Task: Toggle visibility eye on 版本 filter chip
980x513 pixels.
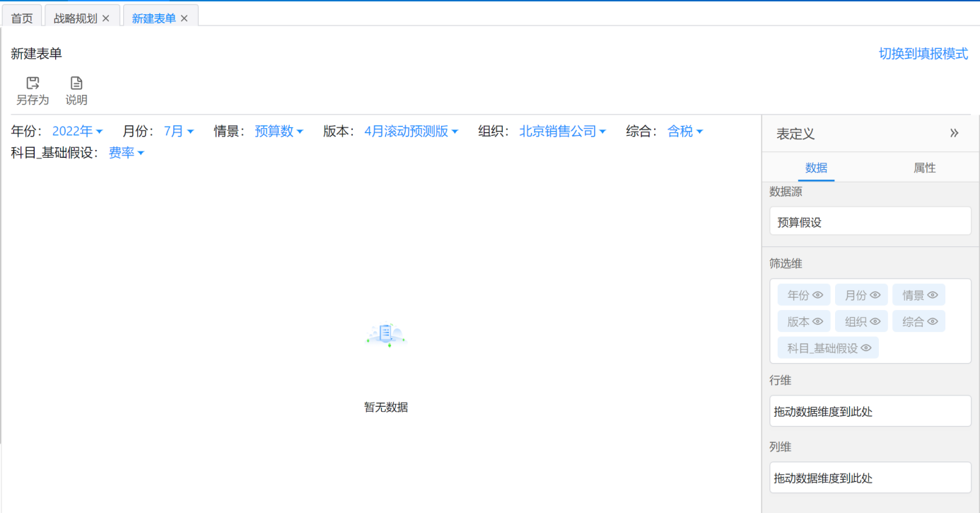Action: pos(818,322)
